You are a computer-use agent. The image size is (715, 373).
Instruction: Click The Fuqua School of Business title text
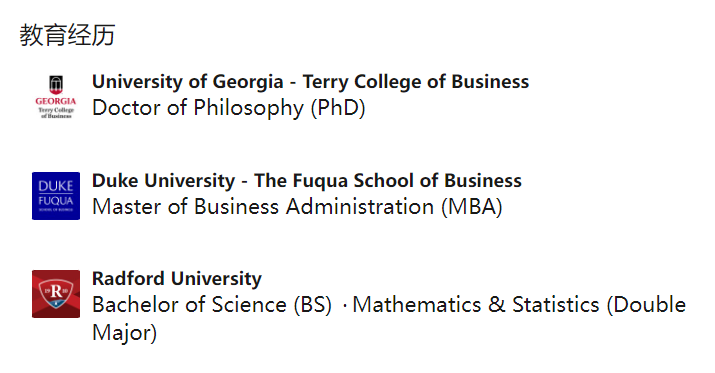point(388,181)
